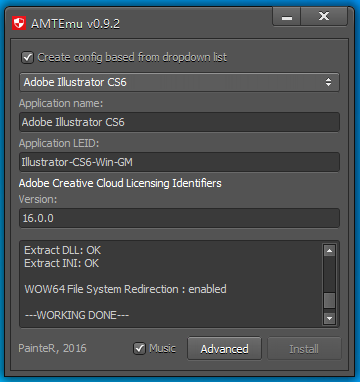This screenshot has height=382, width=360.
Task: Click the "Extract INI: OK" log line
Action: click(62, 263)
